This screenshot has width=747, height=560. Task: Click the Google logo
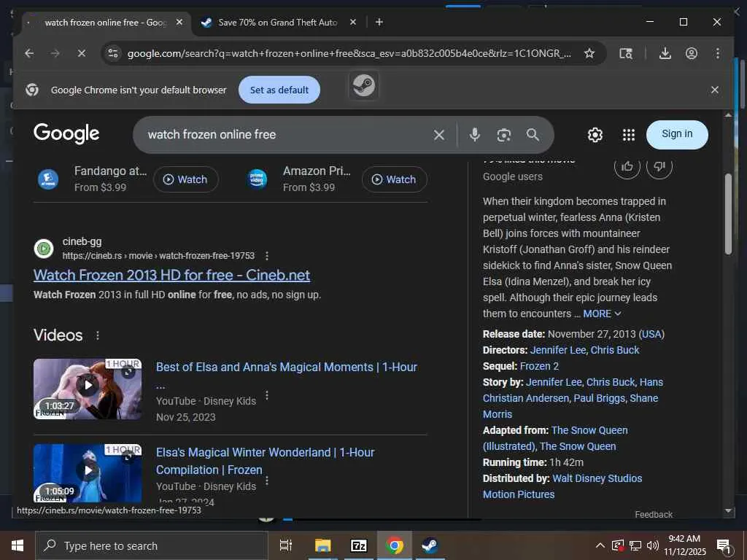click(66, 133)
